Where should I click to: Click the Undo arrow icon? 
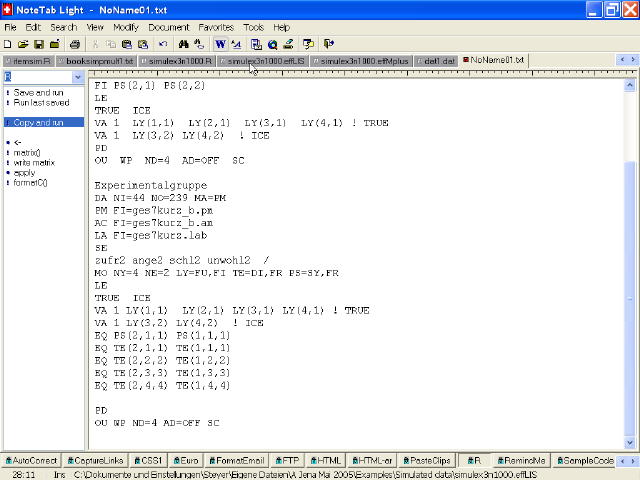click(x=163, y=44)
